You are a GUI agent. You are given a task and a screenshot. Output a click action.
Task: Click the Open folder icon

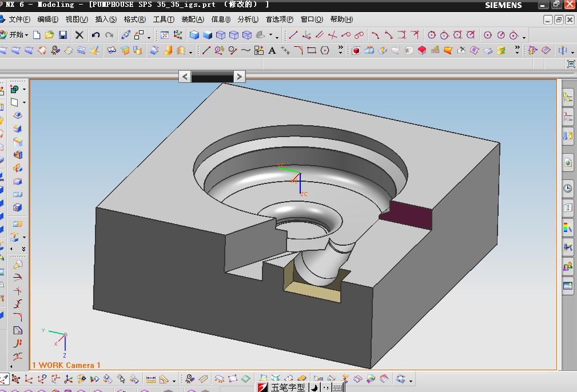tap(50, 35)
